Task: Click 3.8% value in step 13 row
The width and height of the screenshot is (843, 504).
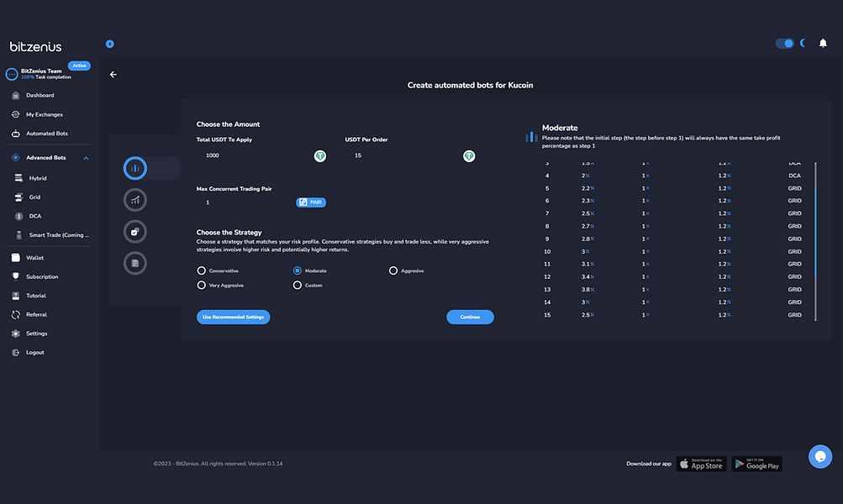Action: [587, 290]
